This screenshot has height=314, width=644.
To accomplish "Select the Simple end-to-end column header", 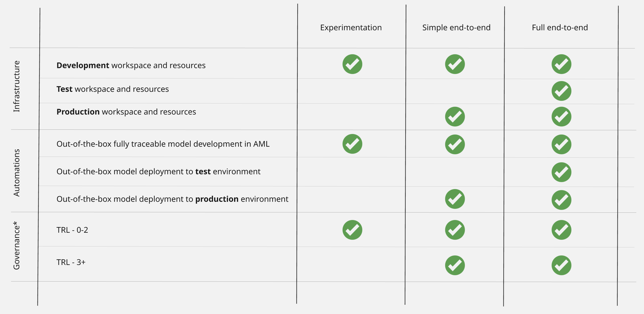I will [x=456, y=28].
